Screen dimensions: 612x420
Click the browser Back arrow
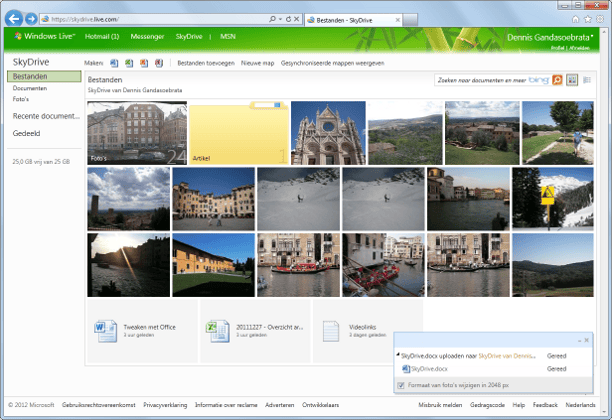pos(14,19)
